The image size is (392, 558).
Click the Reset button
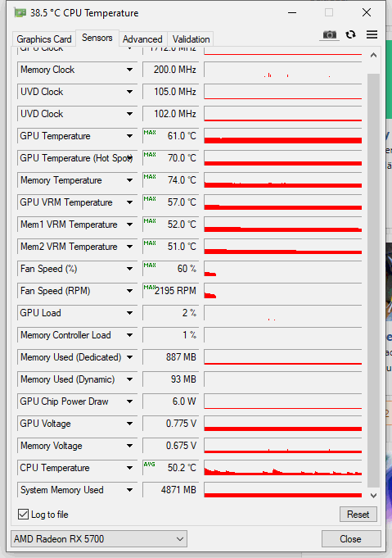coord(358,515)
